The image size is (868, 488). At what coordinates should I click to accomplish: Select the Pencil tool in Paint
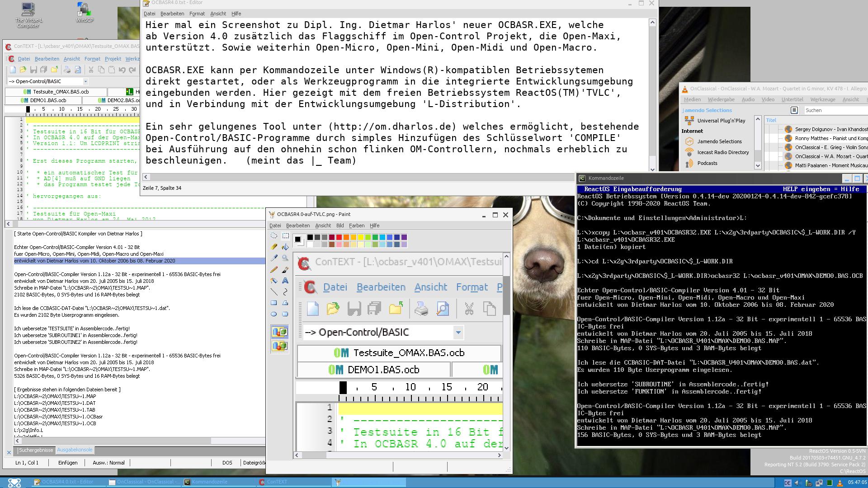point(274,269)
